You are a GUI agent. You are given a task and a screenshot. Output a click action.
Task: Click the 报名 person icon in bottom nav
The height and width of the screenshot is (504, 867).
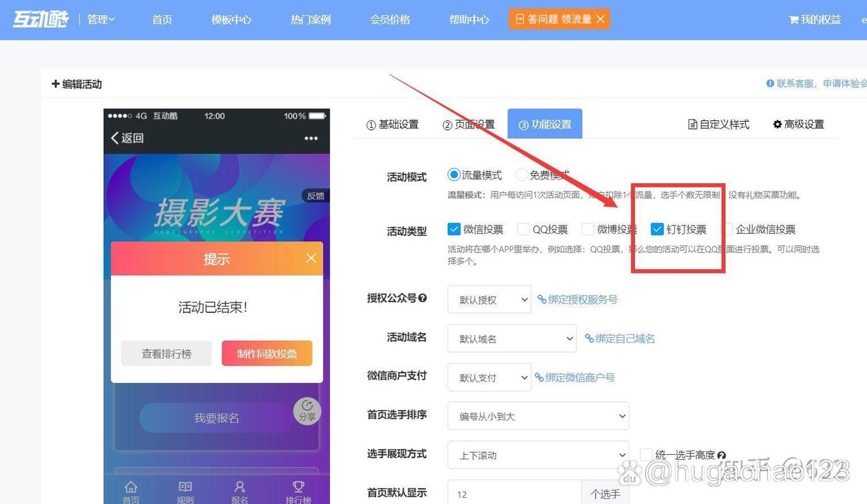239,487
